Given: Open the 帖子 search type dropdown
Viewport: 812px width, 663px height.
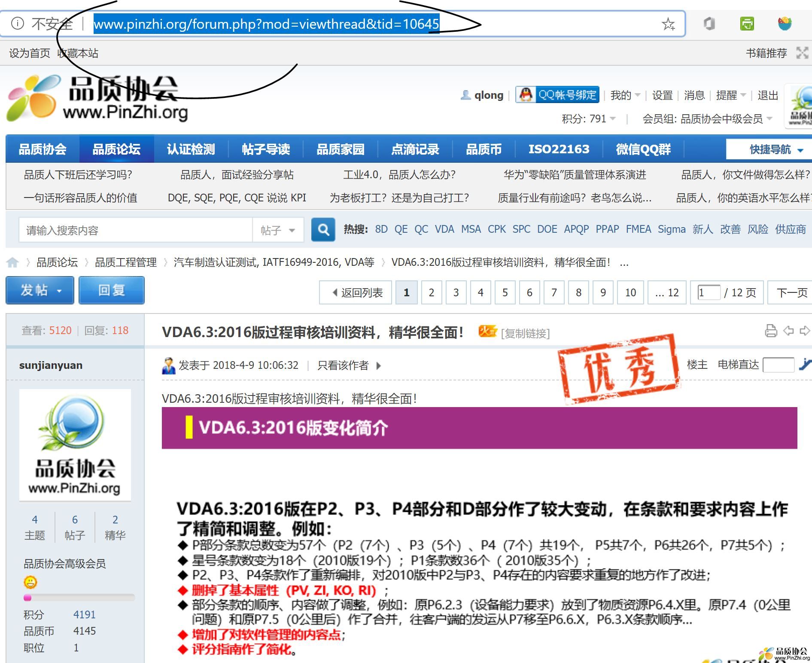Looking at the screenshot, I should click(x=278, y=230).
